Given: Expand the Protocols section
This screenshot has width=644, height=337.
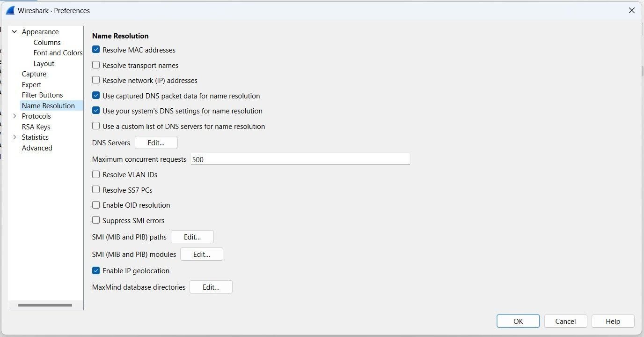Looking at the screenshot, I should [x=15, y=116].
